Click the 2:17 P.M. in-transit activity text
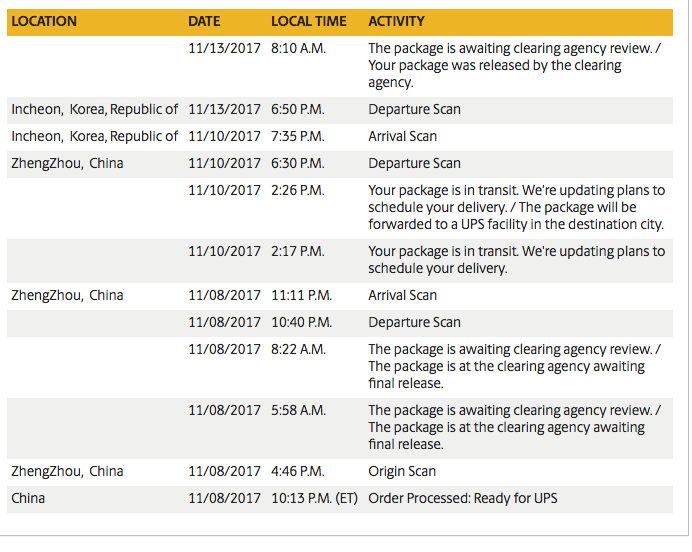This screenshot has width=692, height=552. [x=516, y=260]
